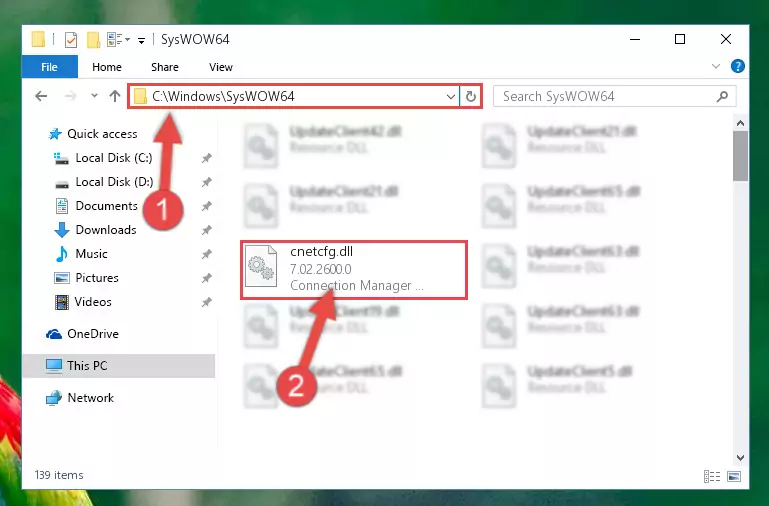Switch to Details view in status bar
Viewport: 769px width, 506px height.
(712, 476)
